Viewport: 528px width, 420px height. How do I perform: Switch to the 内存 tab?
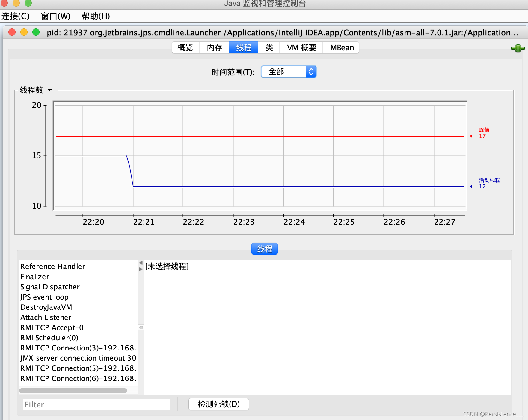pyautogui.click(x=215, y=48)
